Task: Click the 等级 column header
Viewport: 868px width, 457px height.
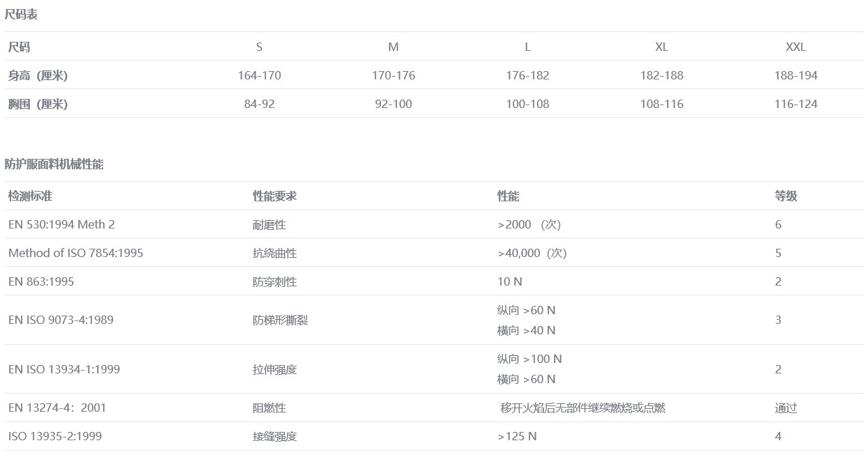Action: [786, 196]
